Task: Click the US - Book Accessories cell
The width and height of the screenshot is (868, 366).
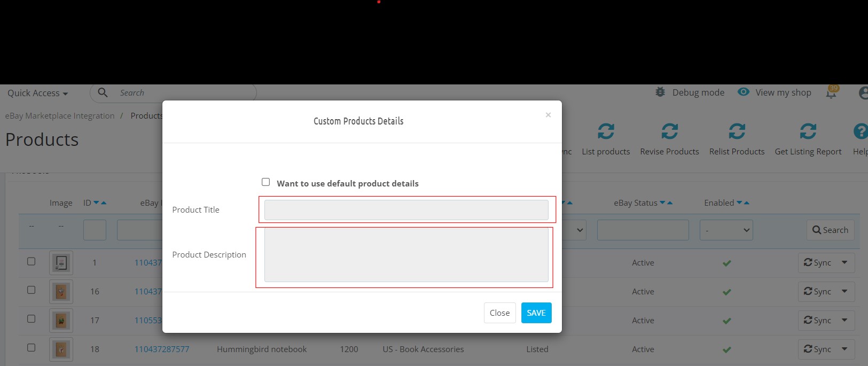Action: point(423,349)
